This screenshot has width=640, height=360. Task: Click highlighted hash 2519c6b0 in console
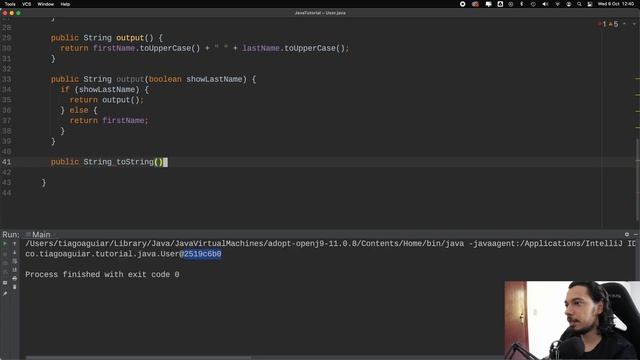(x=202, y=254)
